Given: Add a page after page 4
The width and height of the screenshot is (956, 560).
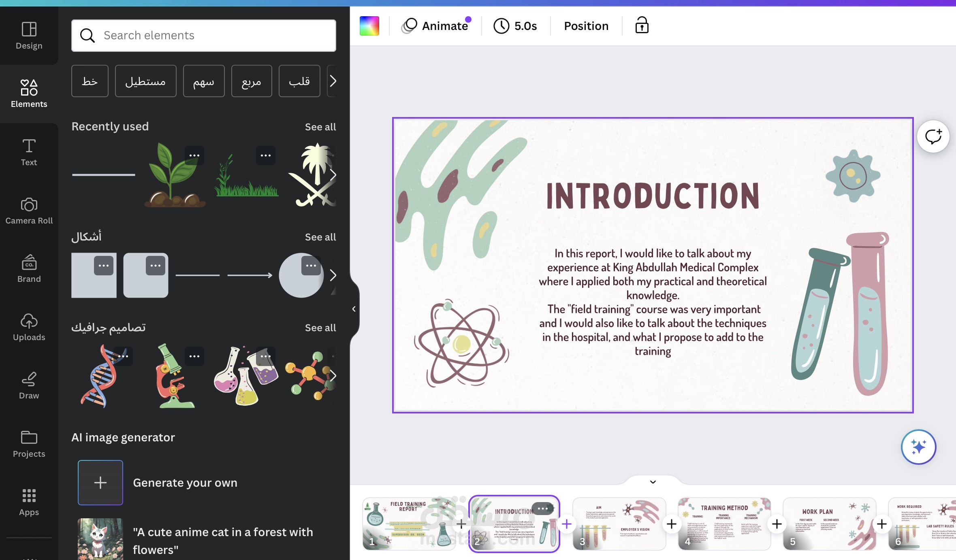Looking at the screenshot, I should (777, 524).
